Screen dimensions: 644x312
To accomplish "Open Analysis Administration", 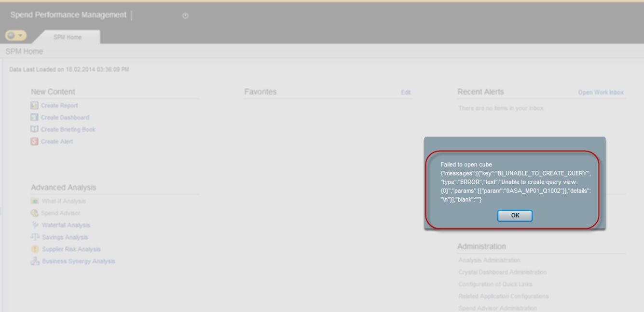I will pyautogui.click(x=490, y=260).
